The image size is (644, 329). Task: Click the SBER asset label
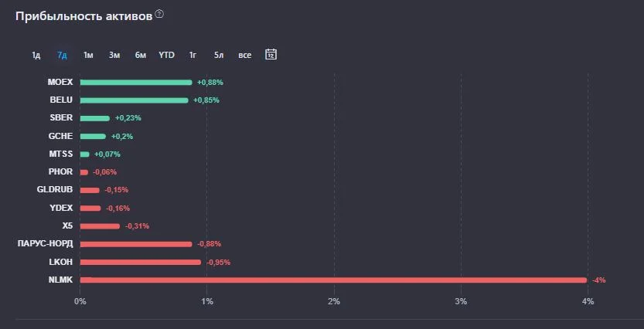61,117
